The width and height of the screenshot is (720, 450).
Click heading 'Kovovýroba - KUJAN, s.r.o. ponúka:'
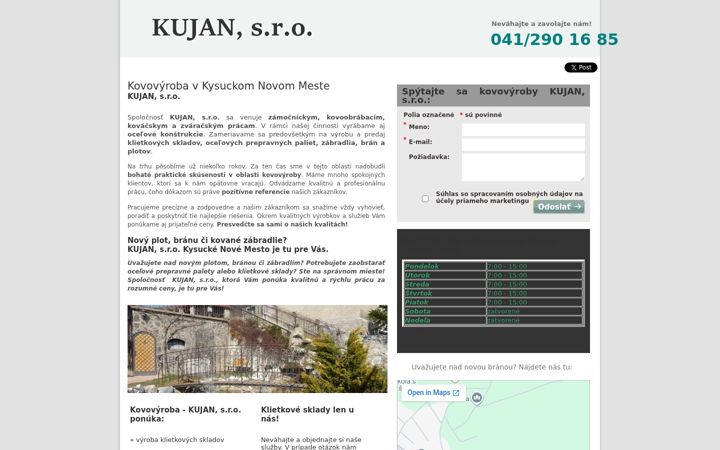(185, 414)
